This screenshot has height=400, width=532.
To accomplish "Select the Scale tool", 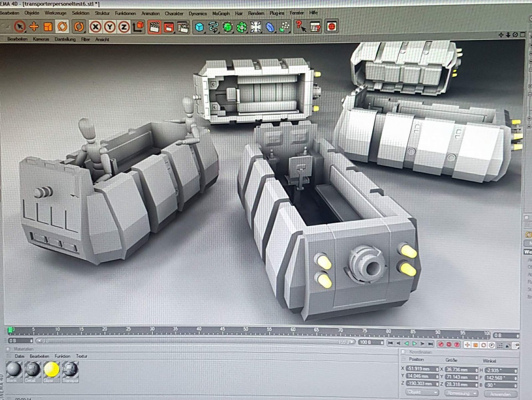I will [48, 27].
